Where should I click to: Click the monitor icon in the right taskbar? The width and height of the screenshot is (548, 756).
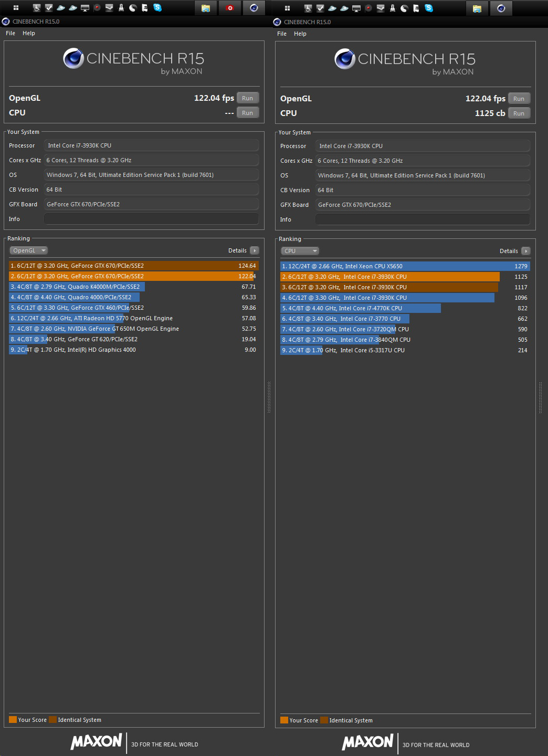356,8
